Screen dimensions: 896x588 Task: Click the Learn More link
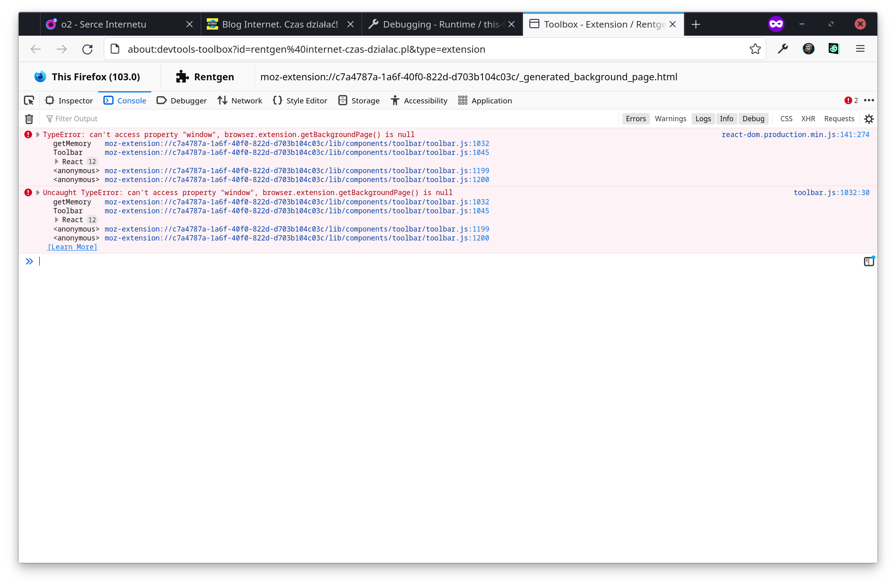pyautogui.click(x=72, y=247)
